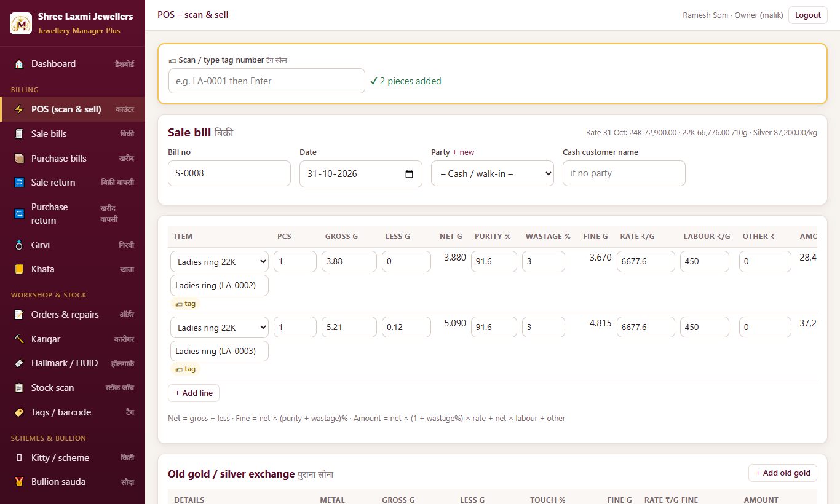Expand the Party Cash / walk-in dropdown
Viewport: 840px width, 504px height.
[x=493, y=173]
